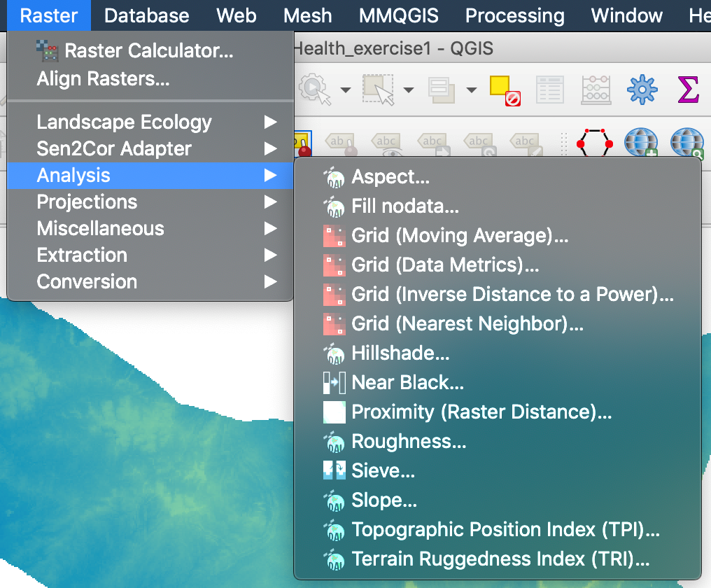711x588 pixels.
Task: Open the Web menu
Action: point(237,15)
